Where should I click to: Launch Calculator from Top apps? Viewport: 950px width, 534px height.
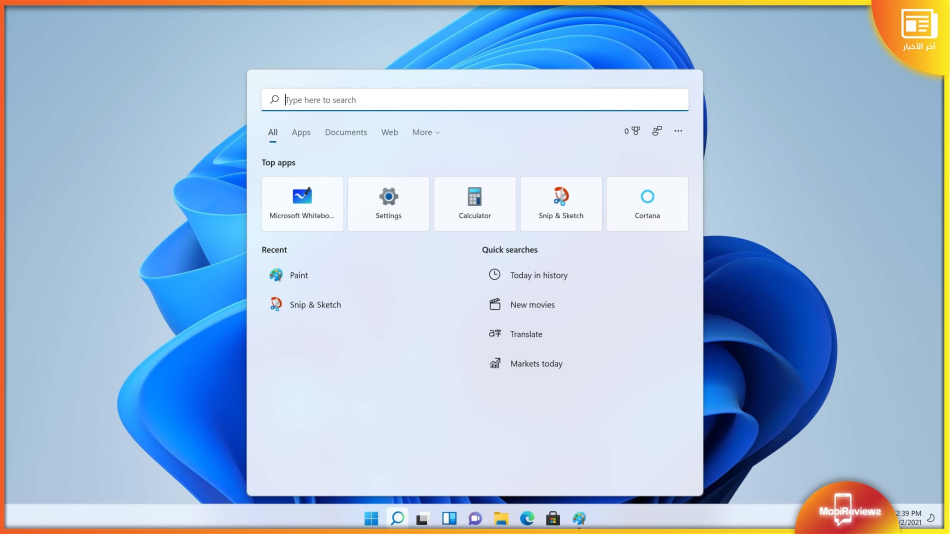click(474, 204)
